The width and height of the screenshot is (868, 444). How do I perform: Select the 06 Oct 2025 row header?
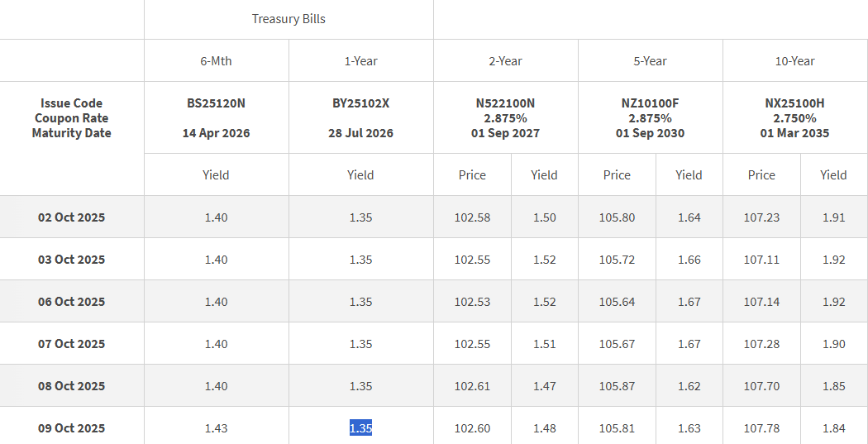click(72, 302)
